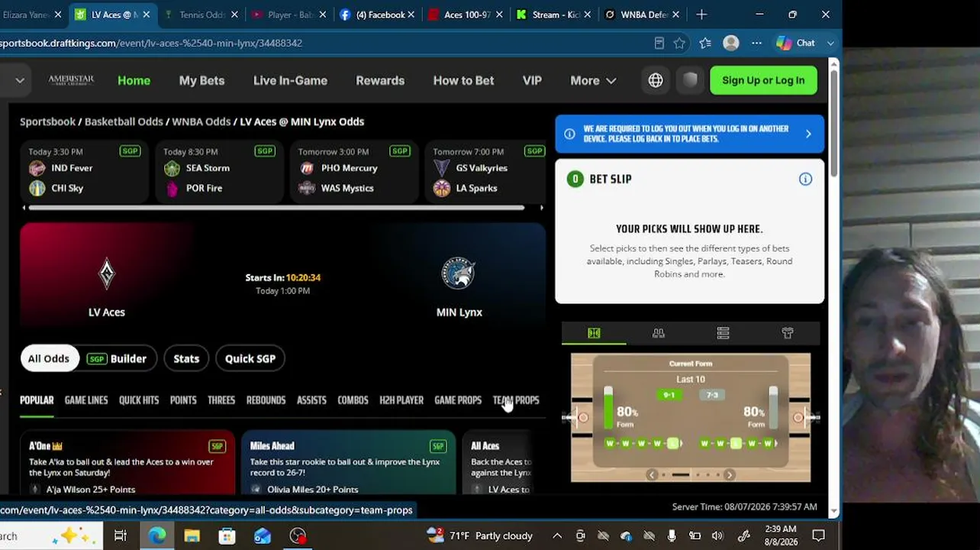
Task: Go to next slide in Current Form widget
Action: pyautogui.click(x=729, y=475)
